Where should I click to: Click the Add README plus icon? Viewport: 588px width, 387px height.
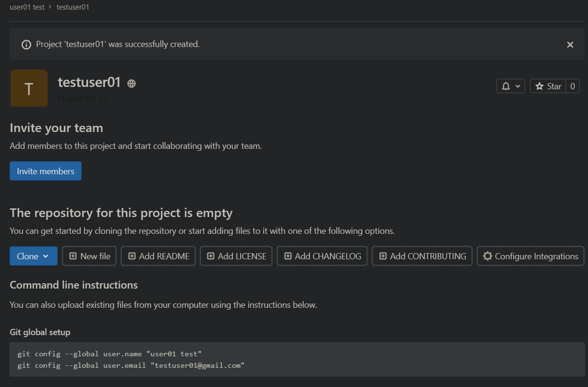[132, 256]
